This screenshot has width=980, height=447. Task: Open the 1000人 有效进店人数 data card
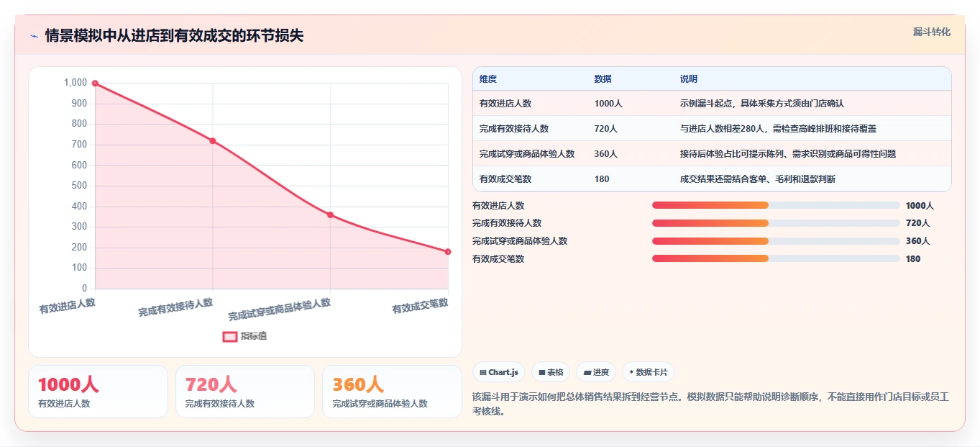point(98,392)
